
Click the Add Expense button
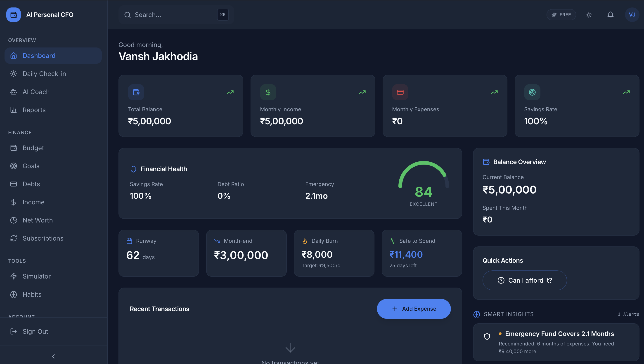(x=414, y=309)
